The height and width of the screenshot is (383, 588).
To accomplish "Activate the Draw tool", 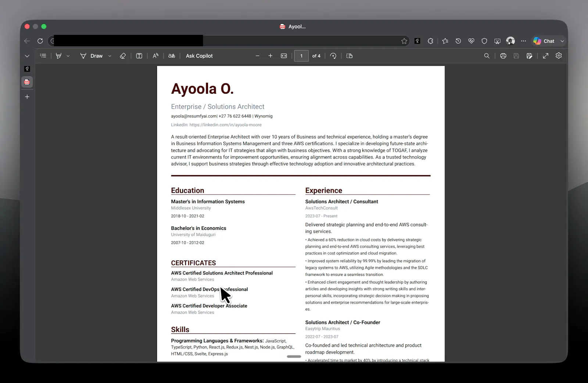I will click(x=92, y=56).
